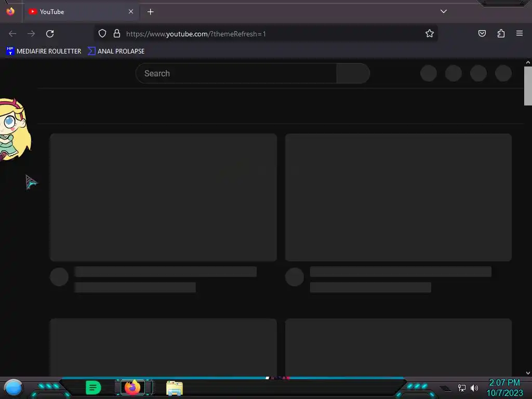
Task: Open volume control tray icon
Action: (x=474, y=388)
